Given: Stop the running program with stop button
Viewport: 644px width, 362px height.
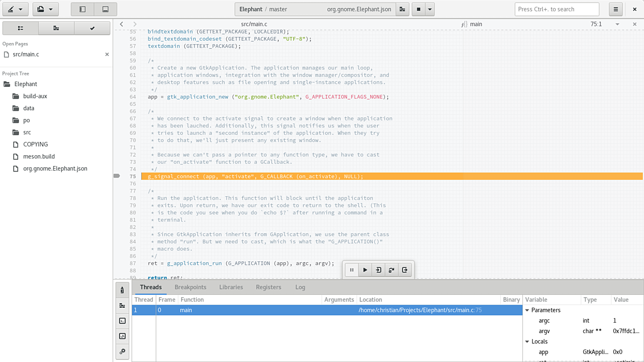Looking at the screenshot, I should tap(418, 9).
